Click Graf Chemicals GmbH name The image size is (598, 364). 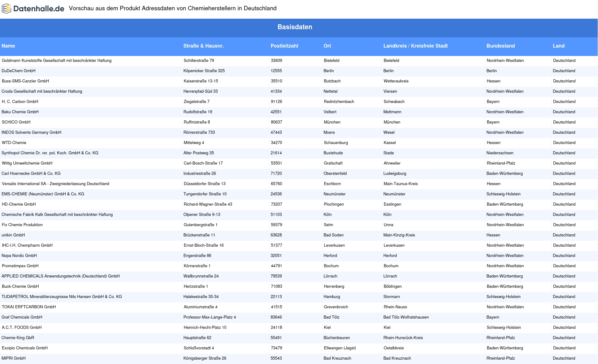(22, 317)
